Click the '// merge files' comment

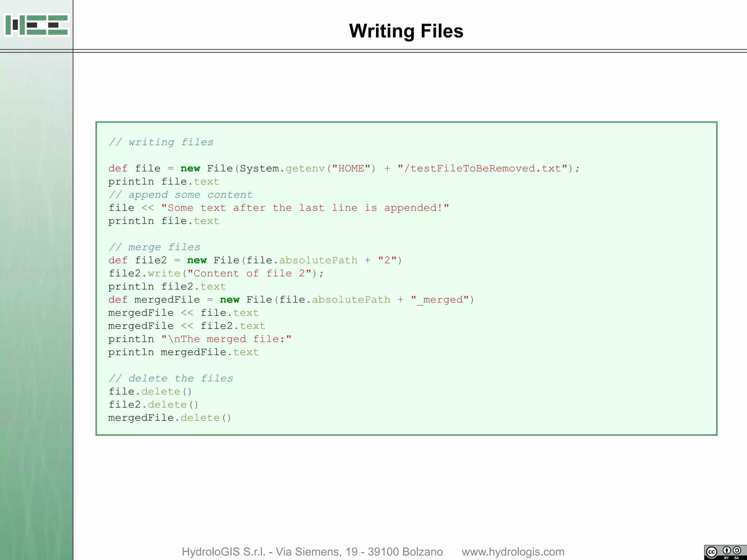(x=154, y=247)
